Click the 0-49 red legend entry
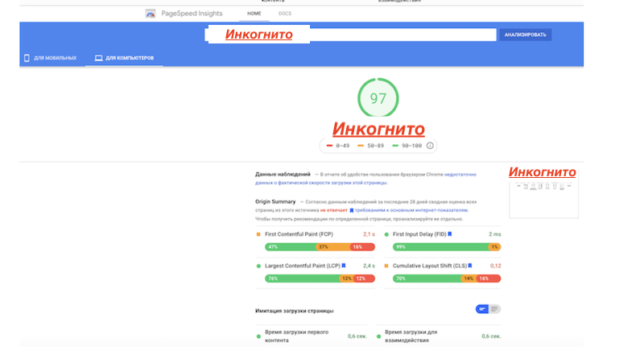 pyautogui.click(x=337, y=146)
